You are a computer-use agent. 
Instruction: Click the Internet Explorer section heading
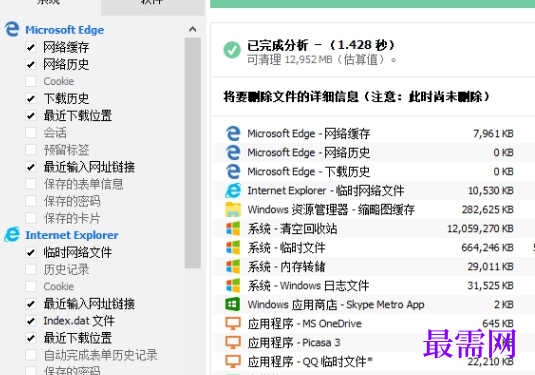coord(72,235)
